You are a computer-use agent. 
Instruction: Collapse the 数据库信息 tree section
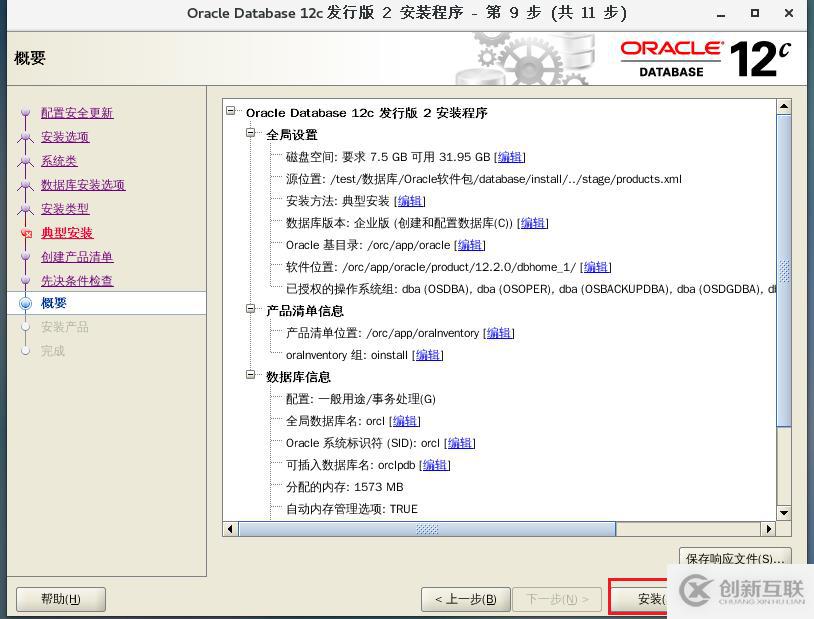(x=251, y=375)
